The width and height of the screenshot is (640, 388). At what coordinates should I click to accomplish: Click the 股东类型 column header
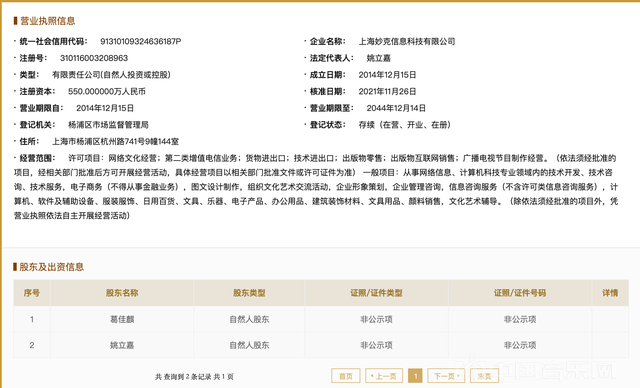click(x=249, y=293)
